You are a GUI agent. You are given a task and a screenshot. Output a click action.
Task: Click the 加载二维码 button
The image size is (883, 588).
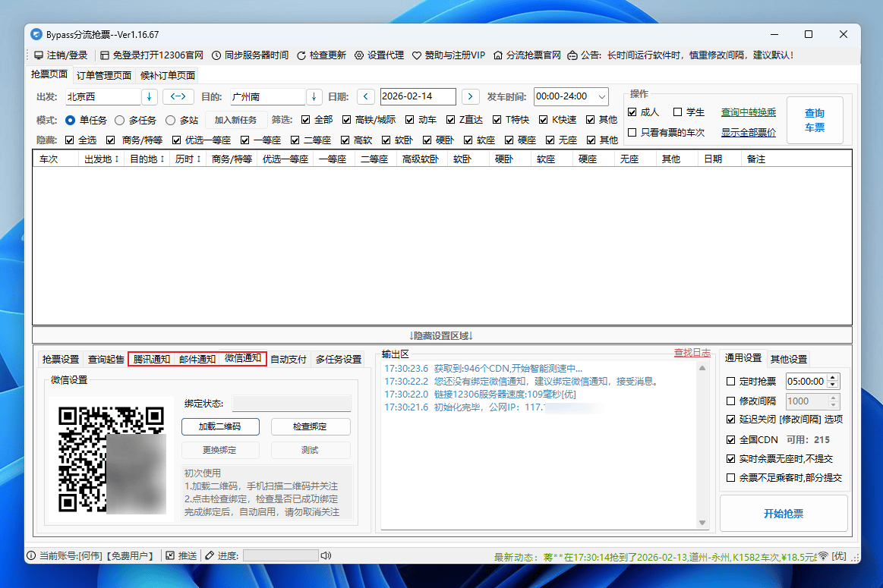click(x=219, y=426)
